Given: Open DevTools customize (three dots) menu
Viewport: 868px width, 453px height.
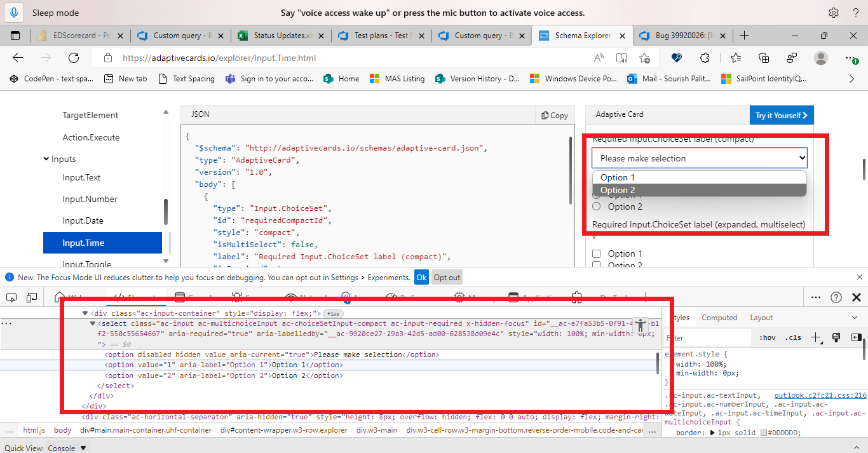Looking at the screenshot, I should (x=816, y=297).
